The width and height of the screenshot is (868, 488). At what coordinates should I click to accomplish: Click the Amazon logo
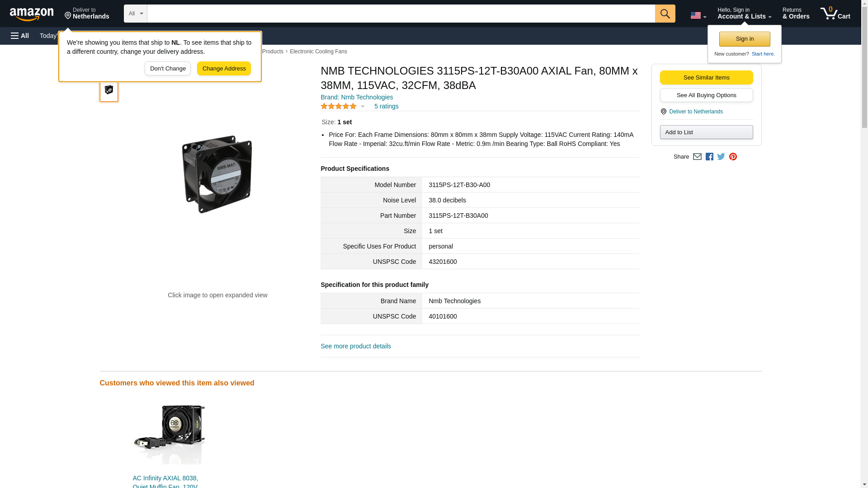pyautogui.click(x=32, y=14)
